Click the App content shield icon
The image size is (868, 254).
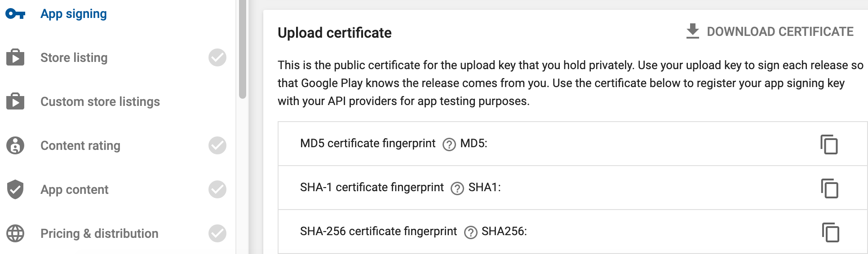tap(15, 189)
